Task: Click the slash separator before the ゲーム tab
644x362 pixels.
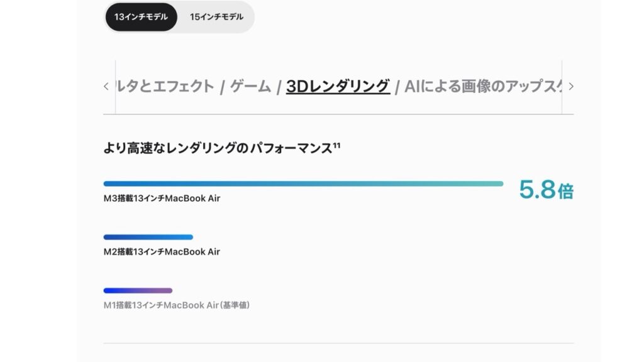Action: (x=223, y=87)
